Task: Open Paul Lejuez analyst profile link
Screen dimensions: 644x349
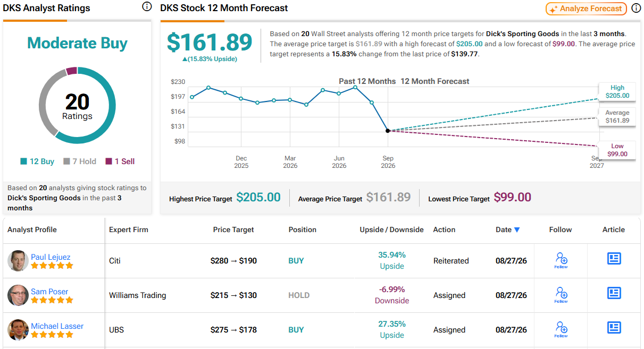Action: pos(50,257)
